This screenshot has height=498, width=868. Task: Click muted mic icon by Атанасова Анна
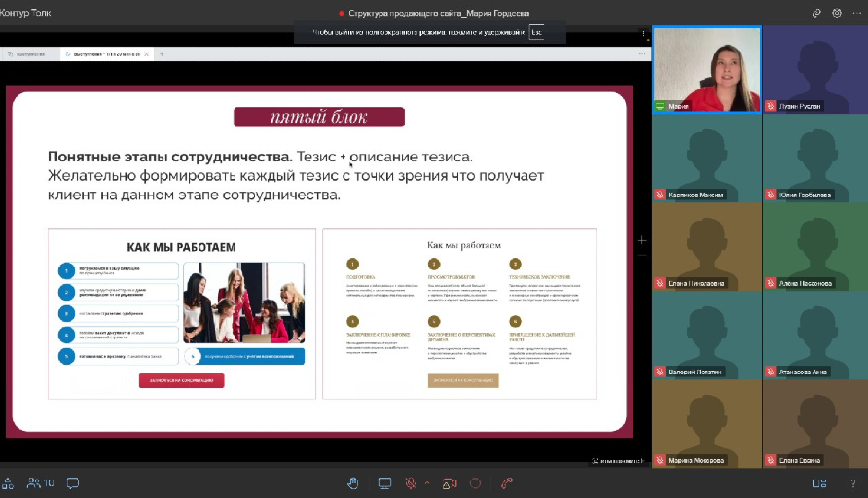[771, 372]
